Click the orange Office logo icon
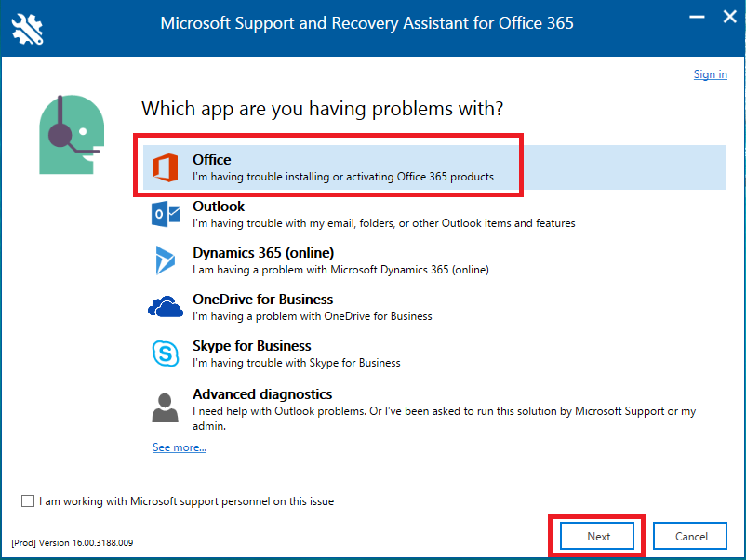 (x=166, y=167)
